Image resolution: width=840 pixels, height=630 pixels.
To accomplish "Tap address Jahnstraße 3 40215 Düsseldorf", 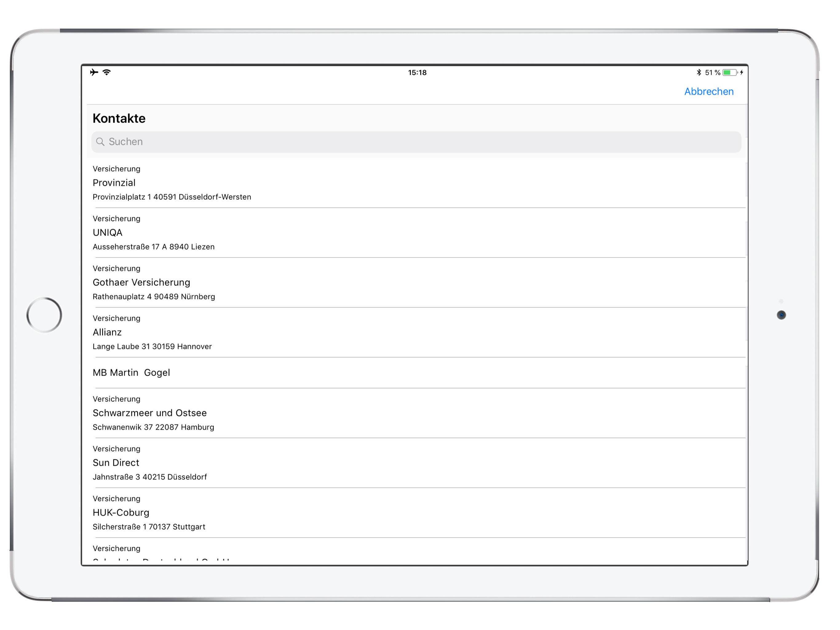I will (150, 477).
